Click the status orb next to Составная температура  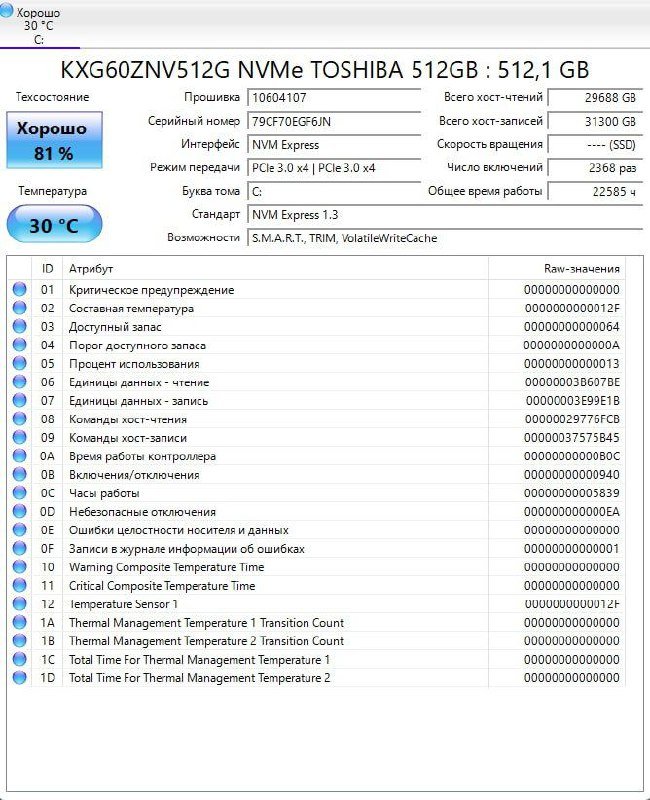coord(19,308)
